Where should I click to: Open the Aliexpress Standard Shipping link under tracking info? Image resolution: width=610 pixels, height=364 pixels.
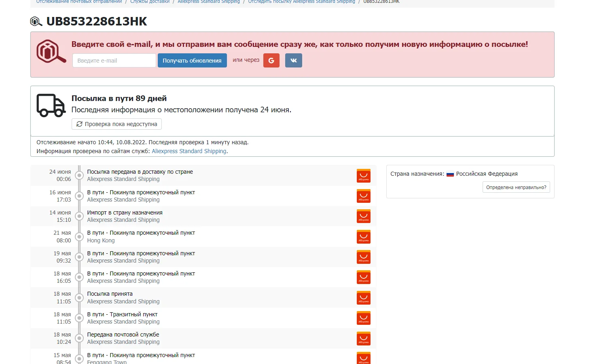[189, 151]
